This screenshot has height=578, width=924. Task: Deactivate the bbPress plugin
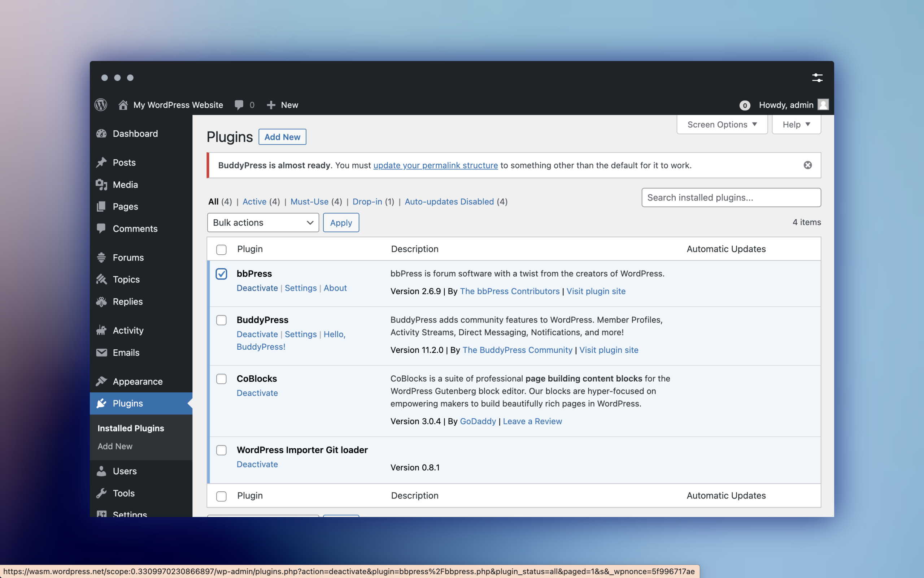coord(257,288)
